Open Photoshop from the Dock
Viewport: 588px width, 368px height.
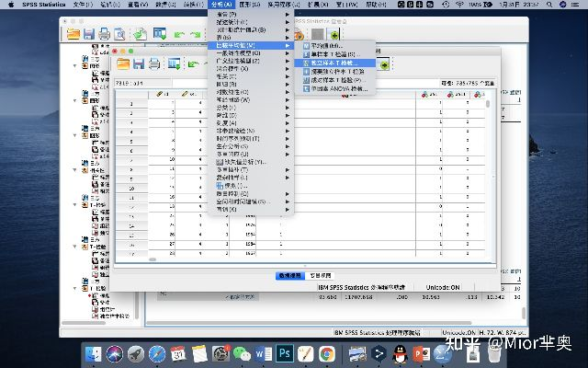pos(284,353)
